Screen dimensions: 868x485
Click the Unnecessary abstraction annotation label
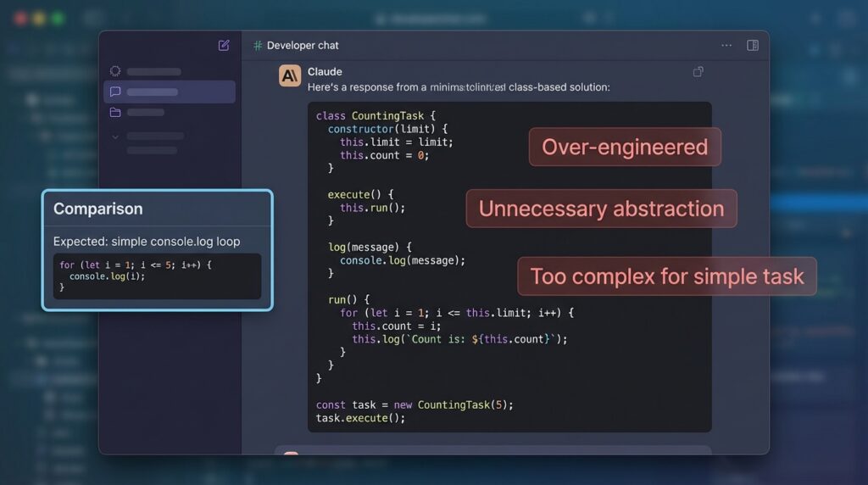[601, 209]
